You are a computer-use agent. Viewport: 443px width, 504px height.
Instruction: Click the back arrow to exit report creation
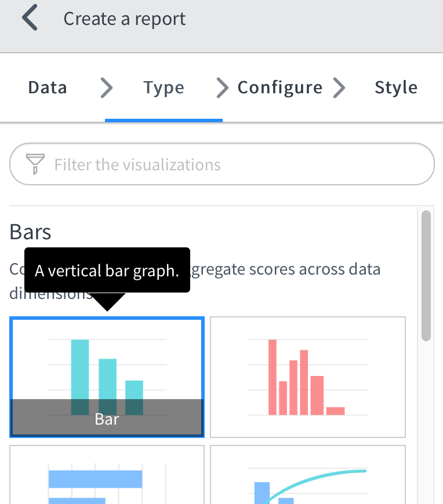[30, 17]
